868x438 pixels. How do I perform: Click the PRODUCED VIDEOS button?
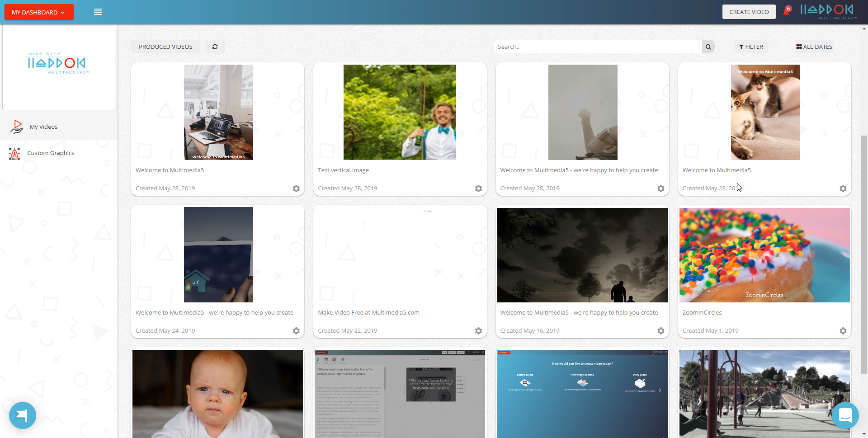(165, 47)
